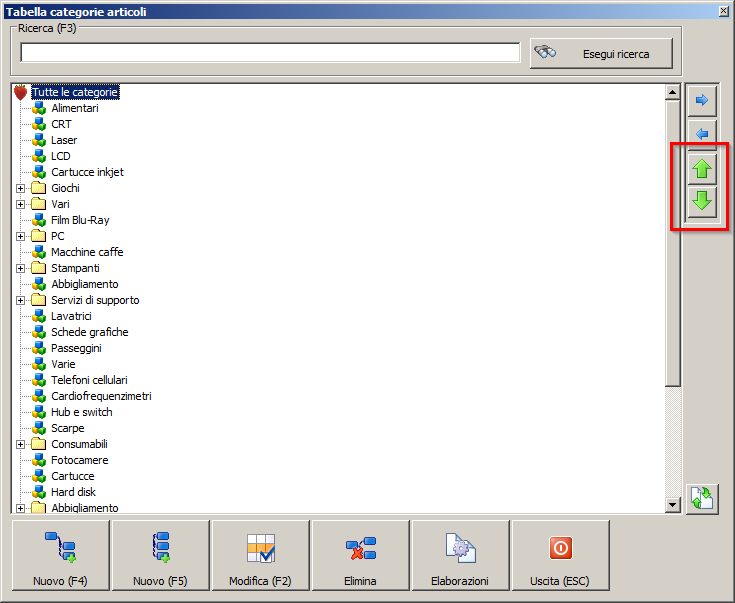735x603 pixels.
Task: Select the CRT category
Action: (61, 124)
